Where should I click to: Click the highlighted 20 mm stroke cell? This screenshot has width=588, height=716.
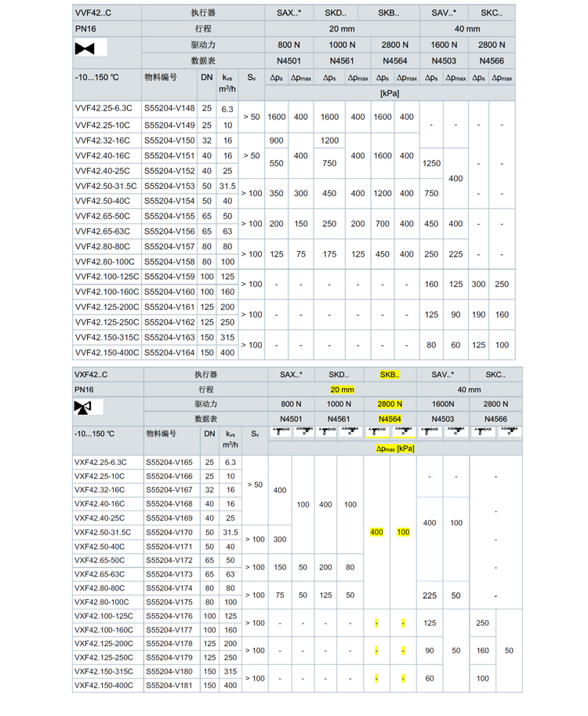click(342, 390)
